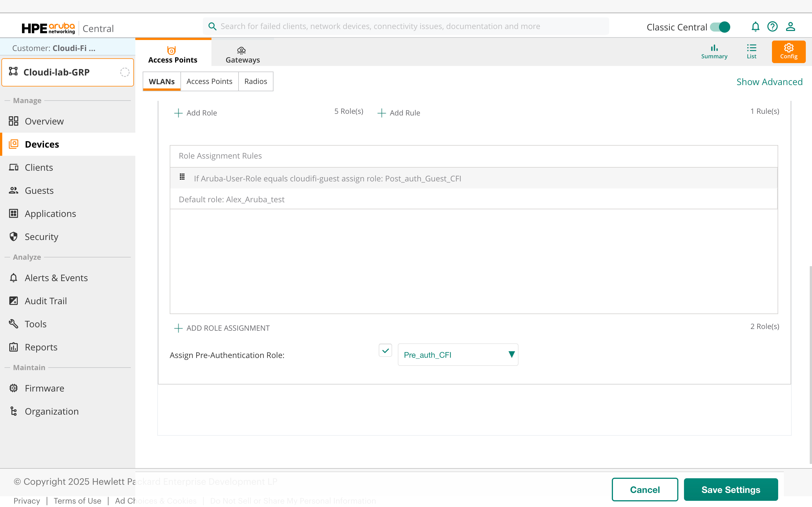This screenshot has width=812, height=507.
Task: Click the notifications bell icon
Action: click(755, 26)
